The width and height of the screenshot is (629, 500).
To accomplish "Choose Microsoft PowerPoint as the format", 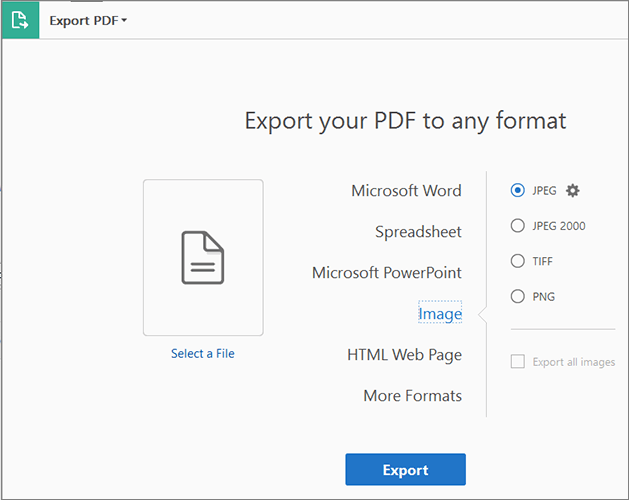I will coord(386,273).
